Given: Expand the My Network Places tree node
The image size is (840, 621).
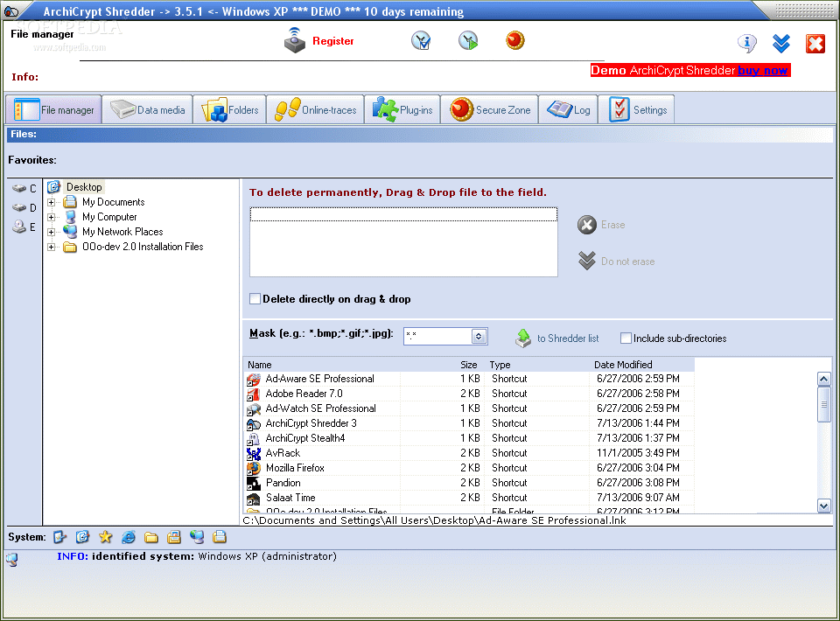Looking at the screenshot, I should (52, 232).
